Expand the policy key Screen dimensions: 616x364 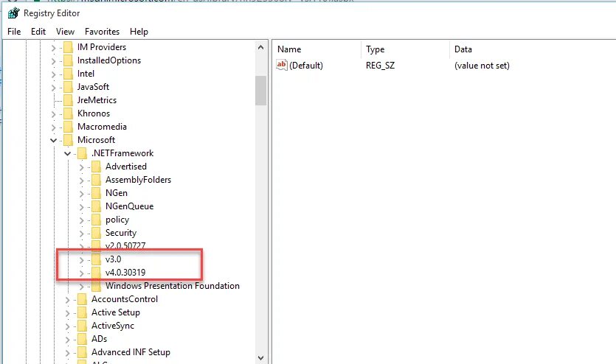(82, 220)
